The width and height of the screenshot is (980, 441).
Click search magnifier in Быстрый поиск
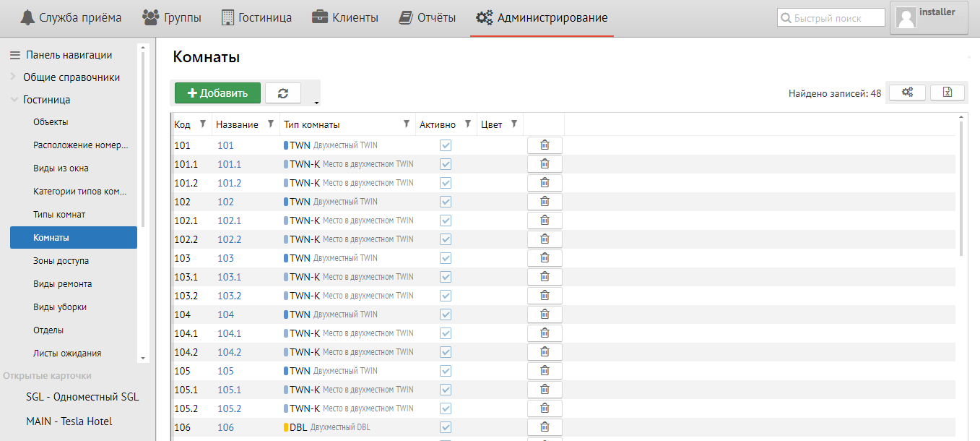[x=786, y=18]
